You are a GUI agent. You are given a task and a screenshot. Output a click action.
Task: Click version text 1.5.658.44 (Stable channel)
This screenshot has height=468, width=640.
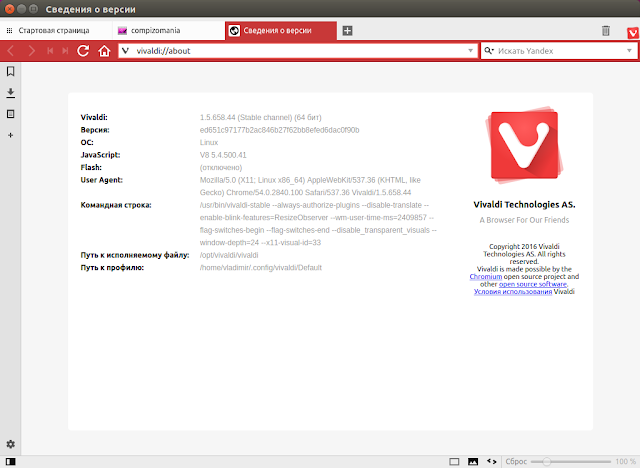coord(260,118)
